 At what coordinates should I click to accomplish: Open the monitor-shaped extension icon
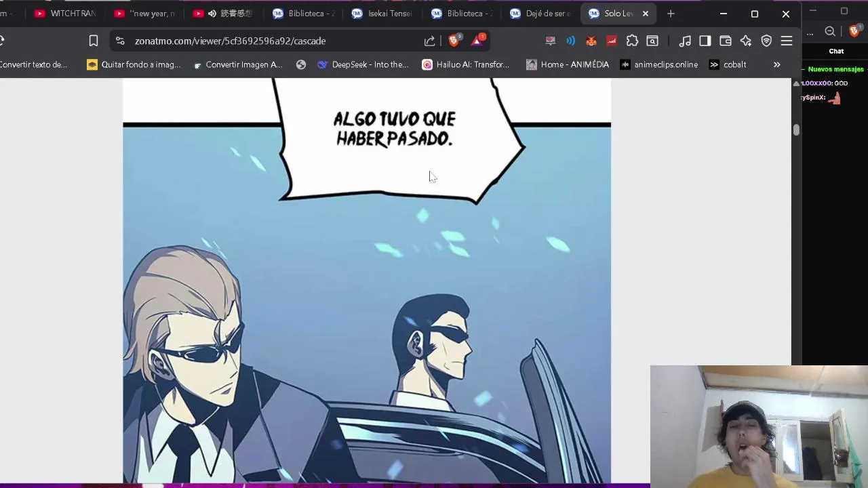tap(551, 41)
